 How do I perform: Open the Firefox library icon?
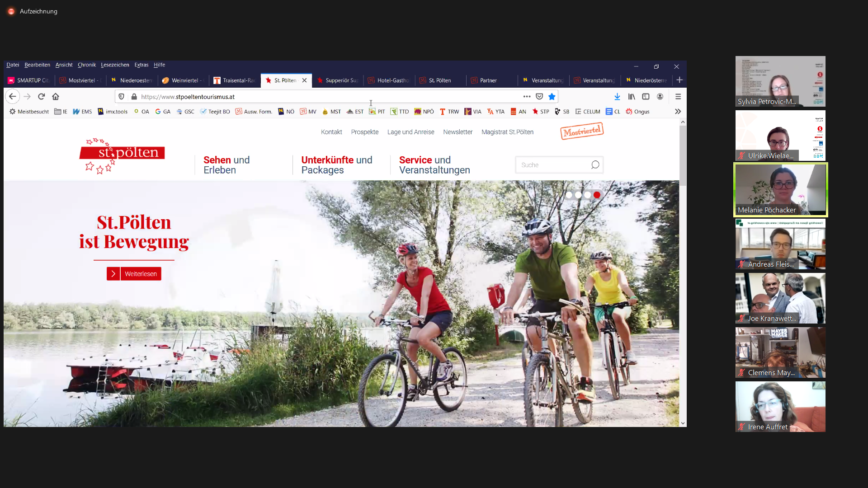click(632, 97)
